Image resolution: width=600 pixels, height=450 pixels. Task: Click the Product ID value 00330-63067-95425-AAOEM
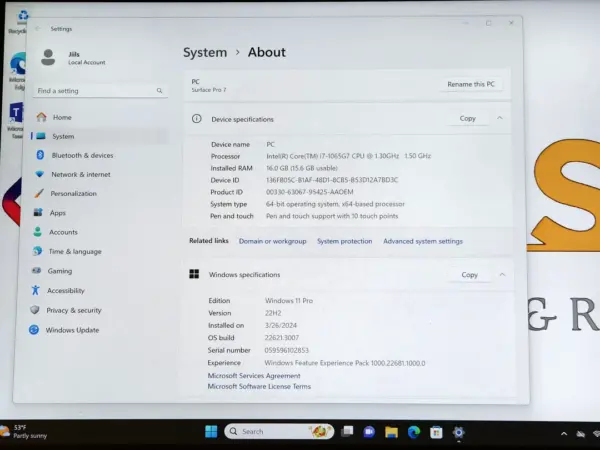click(310, 192)
